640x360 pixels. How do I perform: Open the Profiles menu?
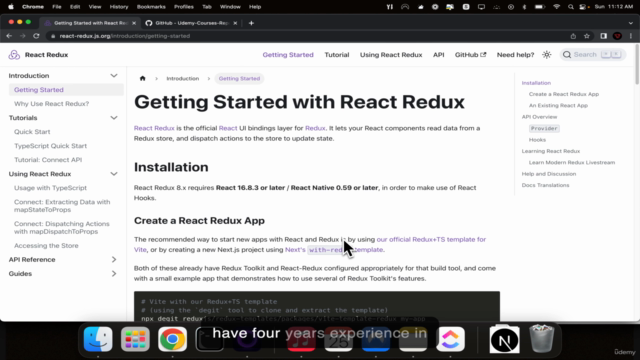pyautogui.click(x=184, y=7)
